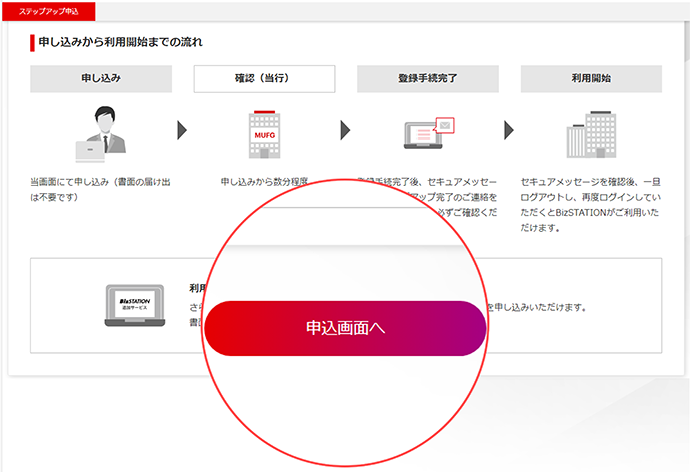Select the 確認（当行） step header
The width and height of the screenshot is (690, 472).
coord(264,79)
